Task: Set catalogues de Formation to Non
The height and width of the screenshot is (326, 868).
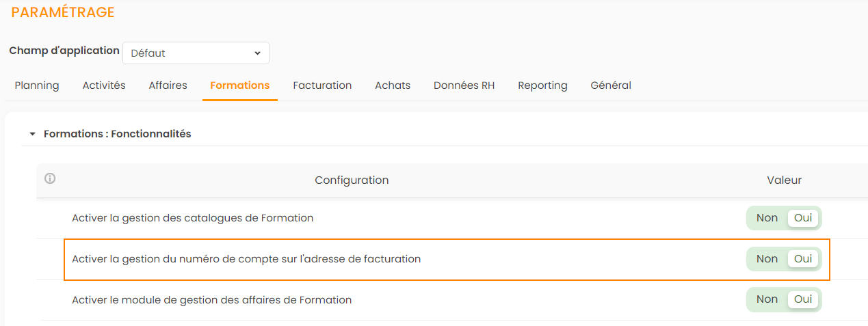Action: (x=767, y=218)
